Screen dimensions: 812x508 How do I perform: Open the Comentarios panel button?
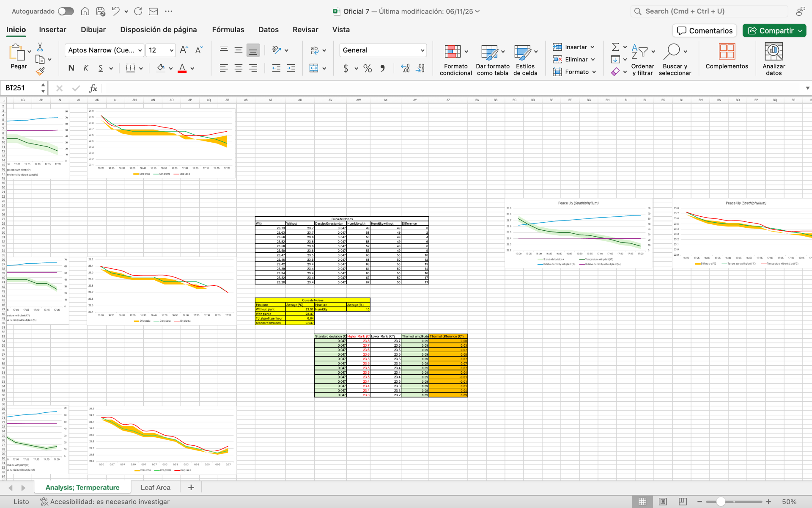click(705, 30)
